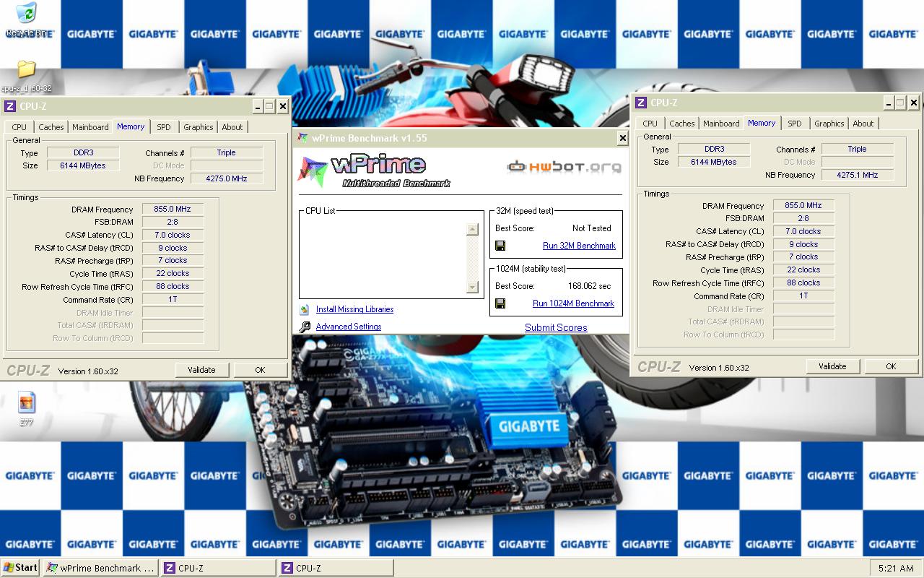Click the CPU List box
This screenshot has height=578, width=924.
coord(391,255)
